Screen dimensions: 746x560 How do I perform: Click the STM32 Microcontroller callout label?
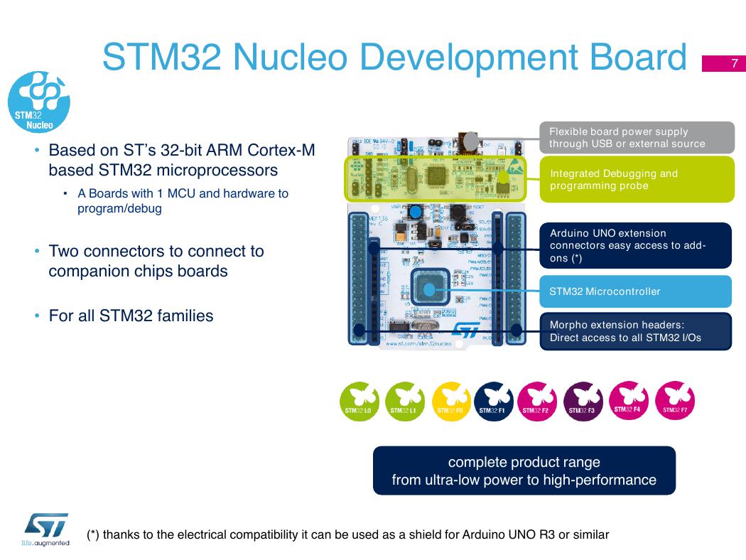click(635, 291)
